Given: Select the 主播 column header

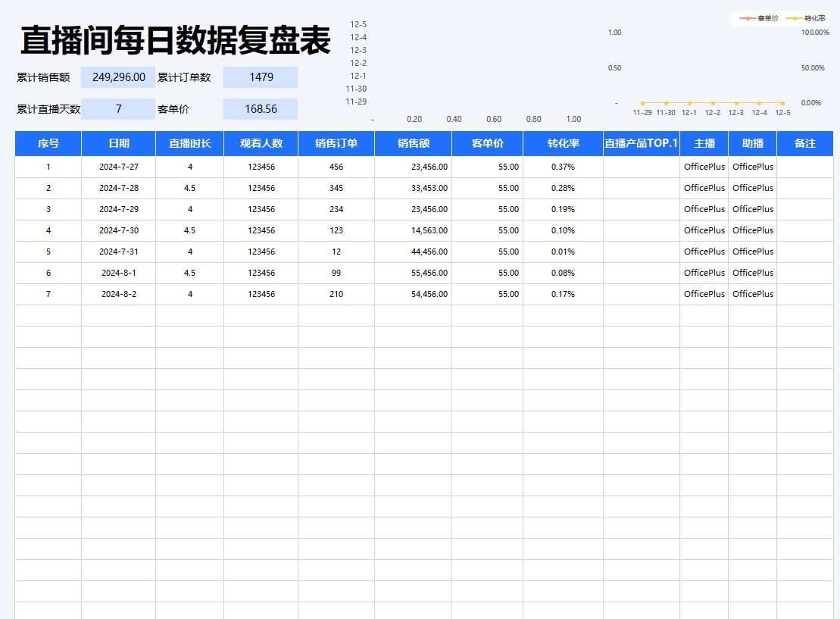Looking at the screenshot, I should pos(704,144).
